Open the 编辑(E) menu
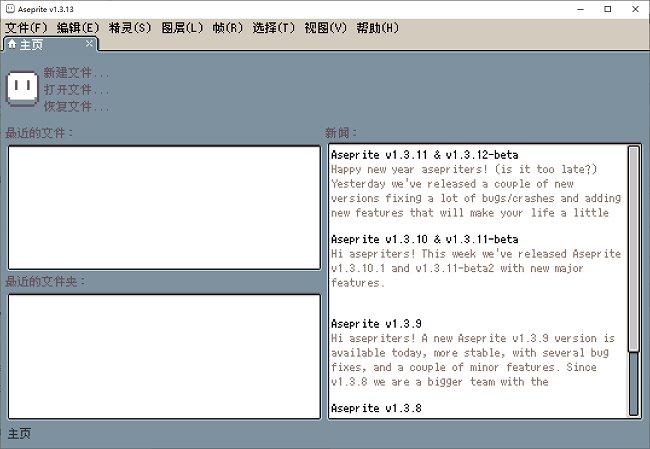Image resolution: width=650 pixels, height=449 pixels. 78,27
